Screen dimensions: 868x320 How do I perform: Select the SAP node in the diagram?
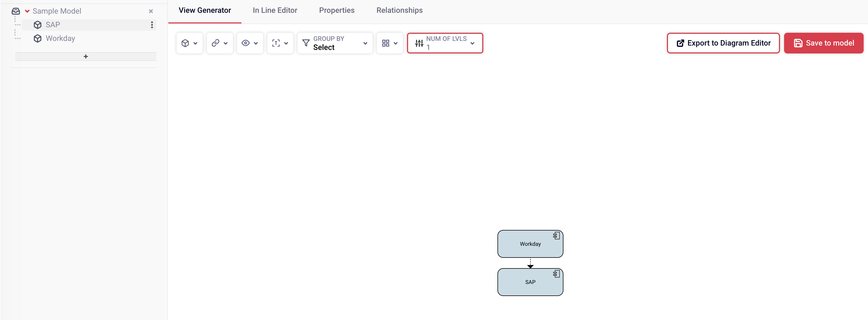click(530, 282)
